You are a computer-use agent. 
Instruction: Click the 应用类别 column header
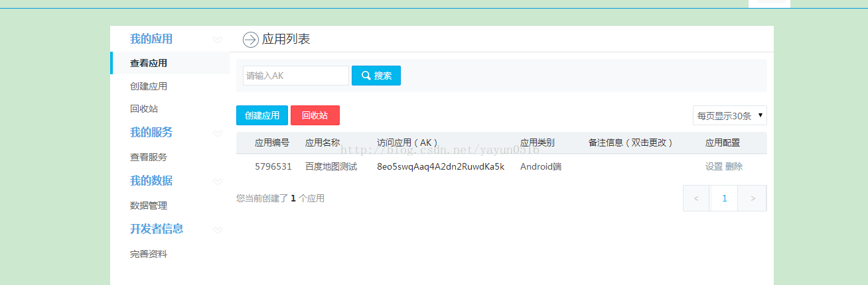click(538, 142)
